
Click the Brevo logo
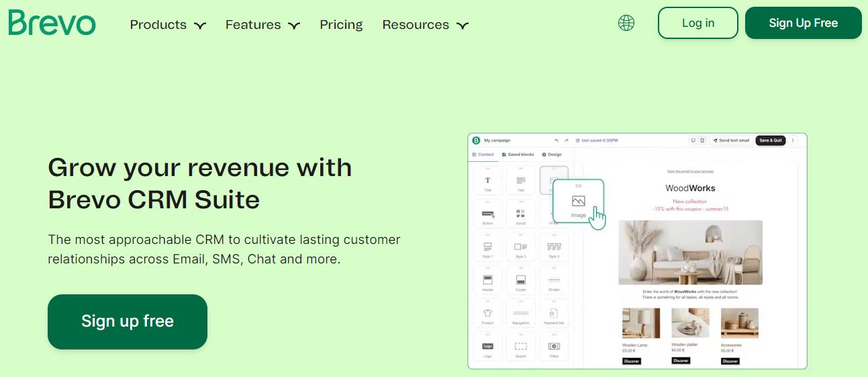[x=52, y=23]
